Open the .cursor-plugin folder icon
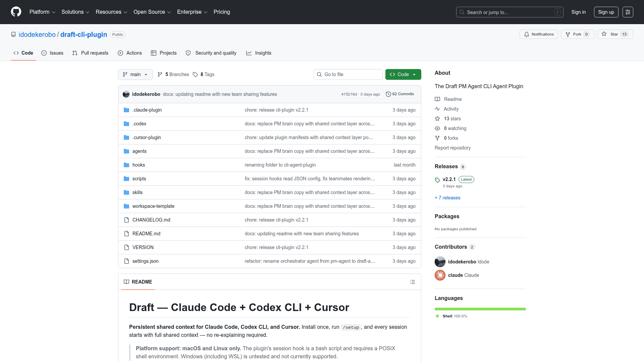Screen dimensions: 644x362 pos(126,137)
